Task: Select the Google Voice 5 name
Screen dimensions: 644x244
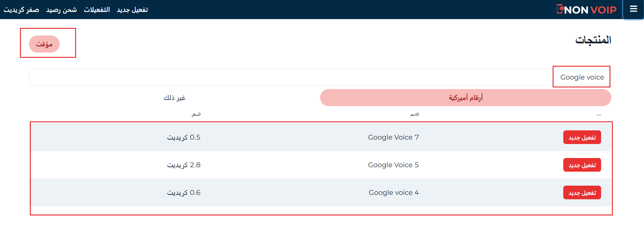Action: [x=393, y=165]
